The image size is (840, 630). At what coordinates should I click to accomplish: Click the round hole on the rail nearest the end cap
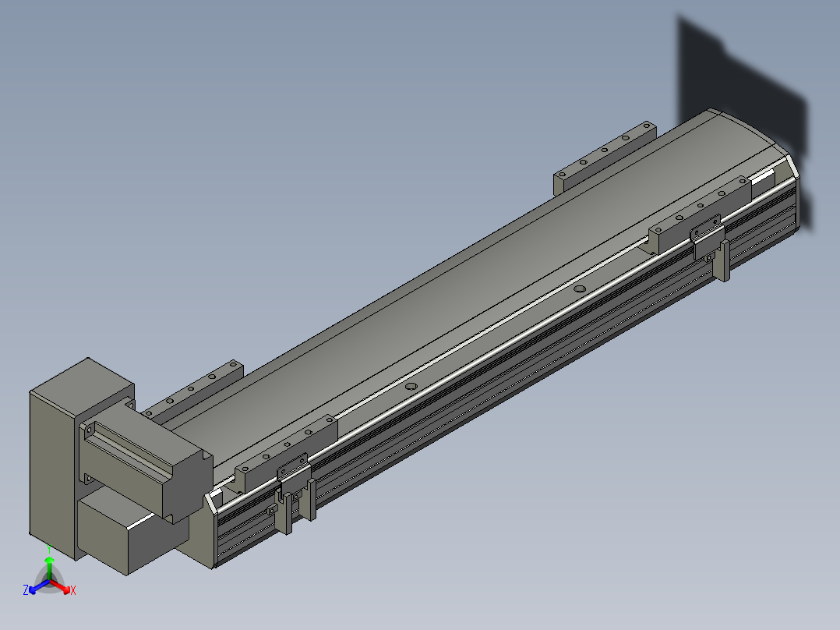click(x=580, y=289)
